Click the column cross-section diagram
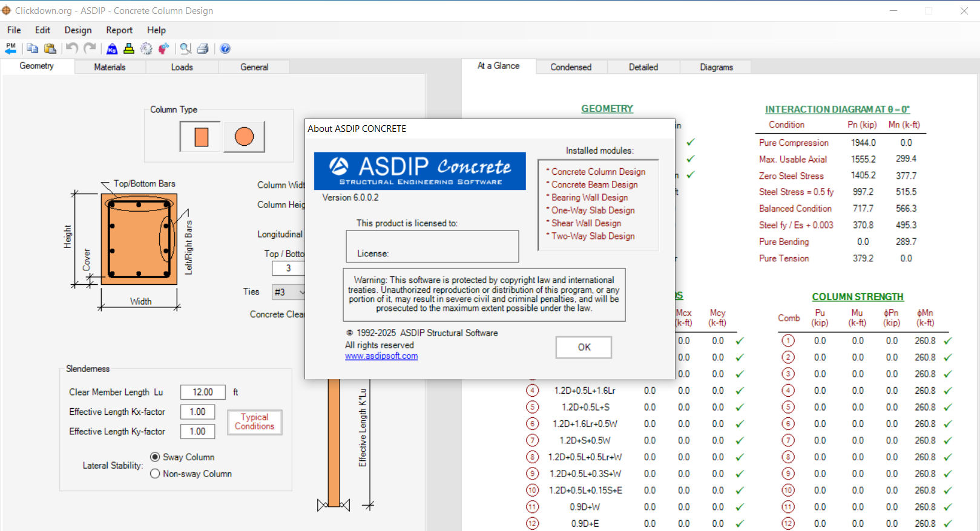 click(x=139, y=239)
